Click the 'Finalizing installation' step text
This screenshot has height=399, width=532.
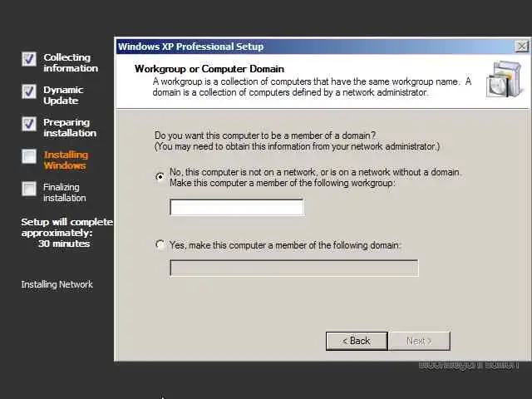[65, 192]
